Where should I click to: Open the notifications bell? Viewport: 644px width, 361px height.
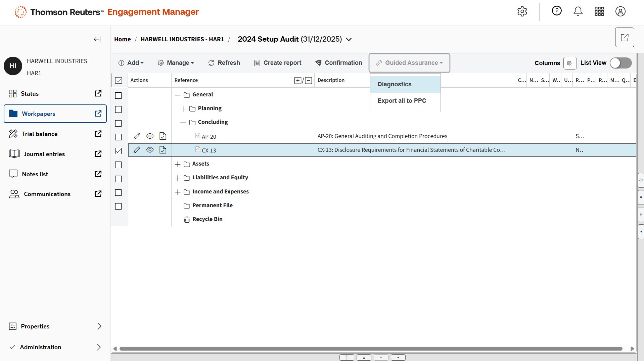(578, 11)
